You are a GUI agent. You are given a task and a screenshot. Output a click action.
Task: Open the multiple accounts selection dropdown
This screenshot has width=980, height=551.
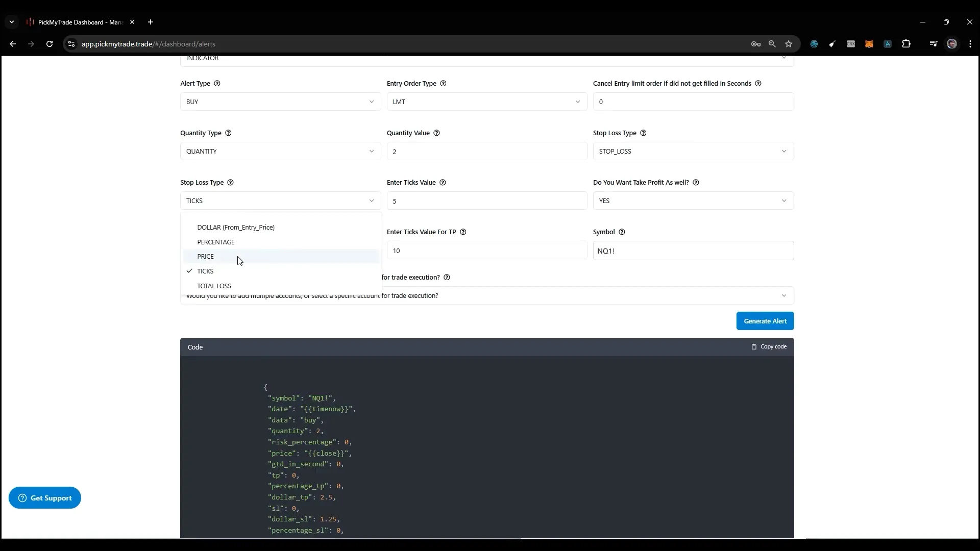pos(487,296)
